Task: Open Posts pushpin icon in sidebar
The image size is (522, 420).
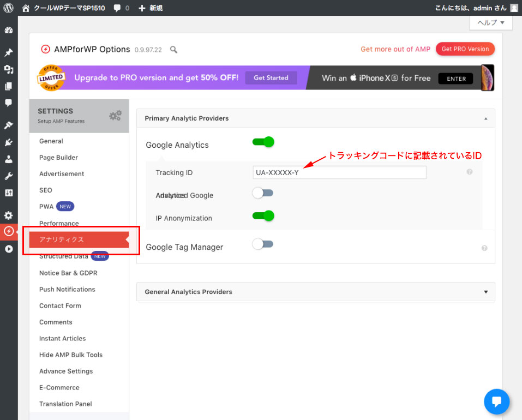Action: pos(9,52)
